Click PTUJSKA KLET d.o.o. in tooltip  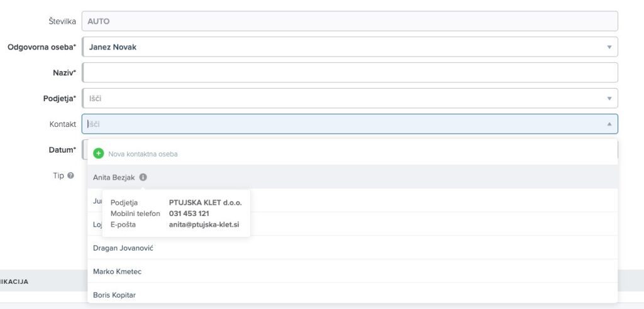pos(205,203)
